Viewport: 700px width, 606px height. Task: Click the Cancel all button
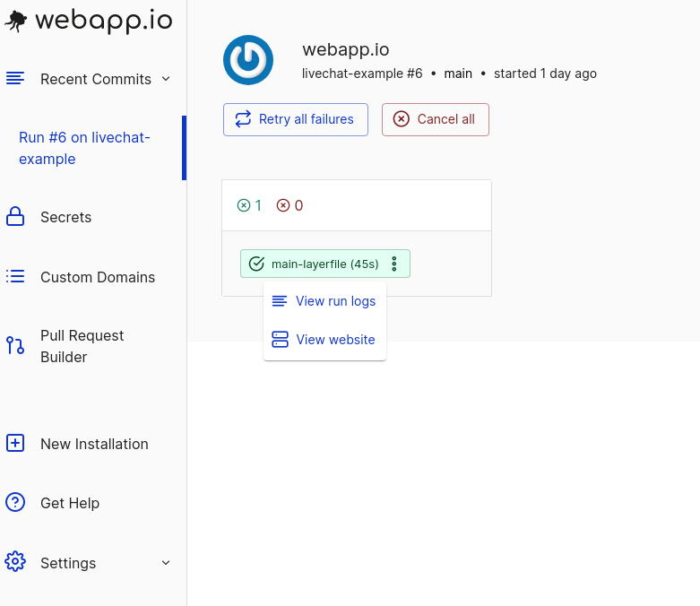click(x=436, y=119)
